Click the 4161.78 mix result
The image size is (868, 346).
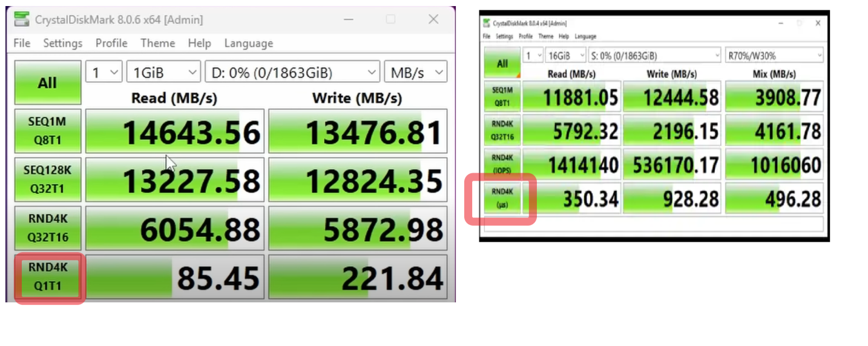tap(774, 130)
